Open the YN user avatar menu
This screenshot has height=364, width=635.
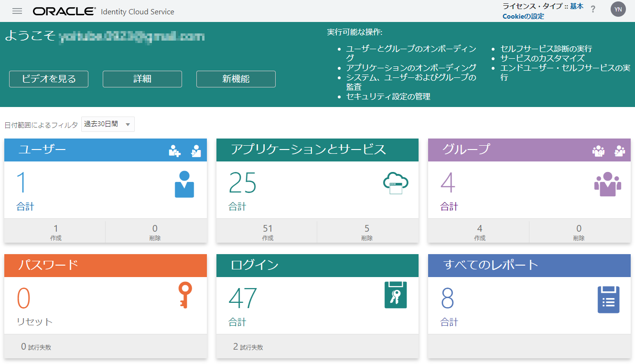pos(618,9)
